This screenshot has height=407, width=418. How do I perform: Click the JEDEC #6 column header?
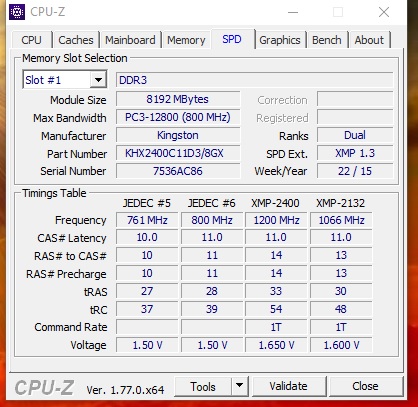click(x=212, y=203)
